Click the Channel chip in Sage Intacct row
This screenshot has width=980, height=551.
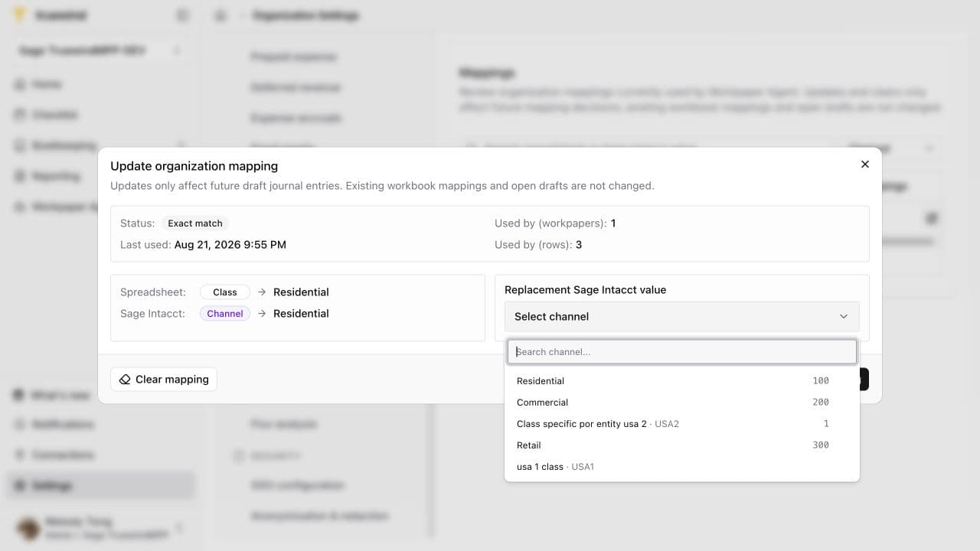[x=225, y=314]
